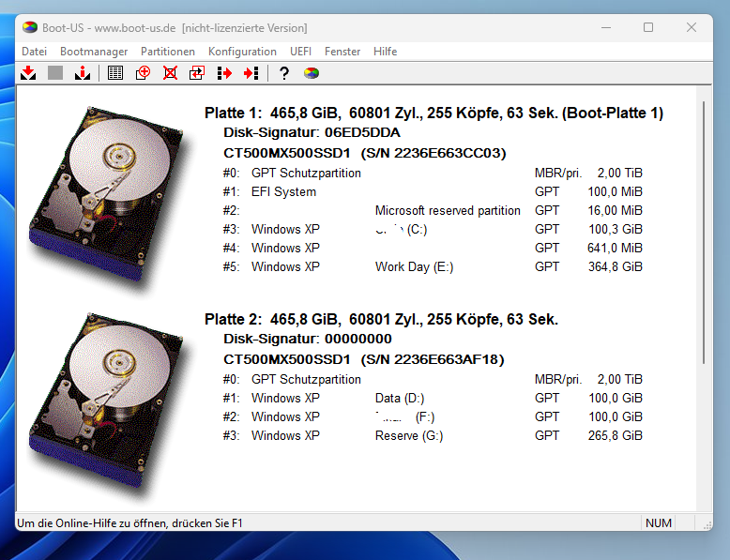Click the delete partition icon with red X

[x=170, y=73]
